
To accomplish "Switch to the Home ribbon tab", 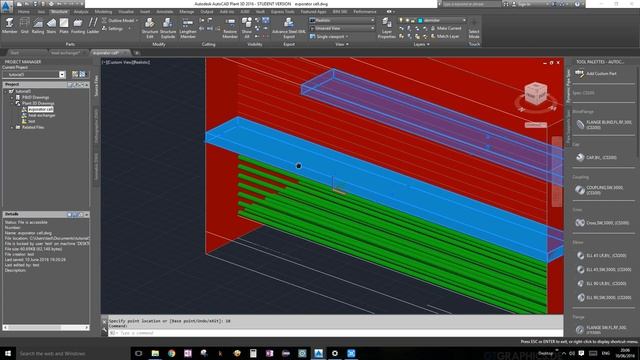I will pyautogui.click(x=24, y=12).
